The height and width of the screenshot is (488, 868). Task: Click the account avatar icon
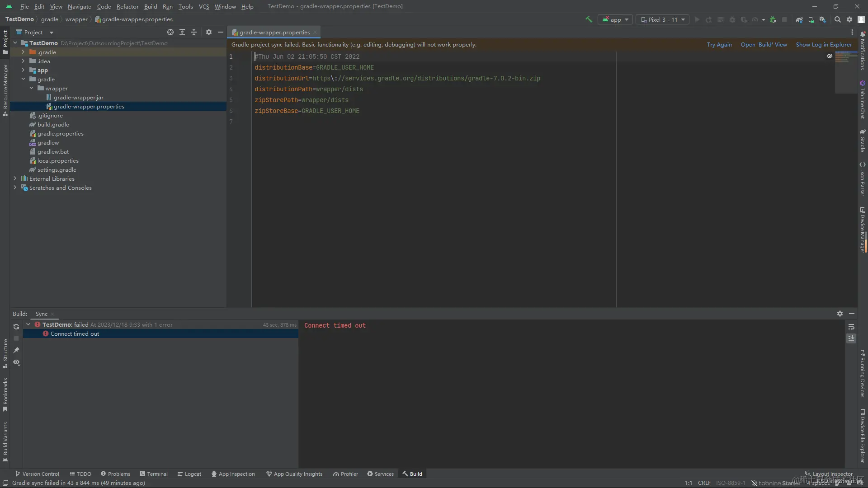tap(861, 19)
